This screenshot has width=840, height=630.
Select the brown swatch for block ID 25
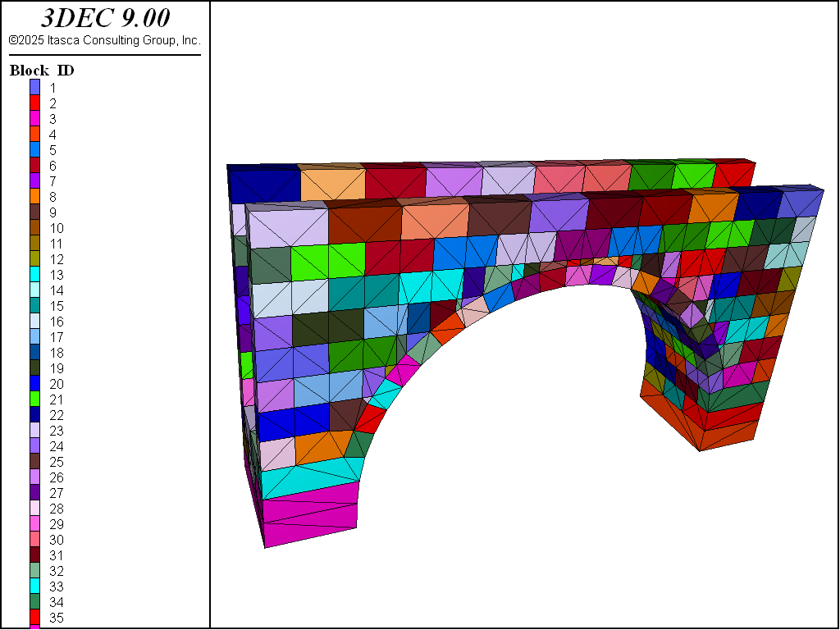coord(34,461)
